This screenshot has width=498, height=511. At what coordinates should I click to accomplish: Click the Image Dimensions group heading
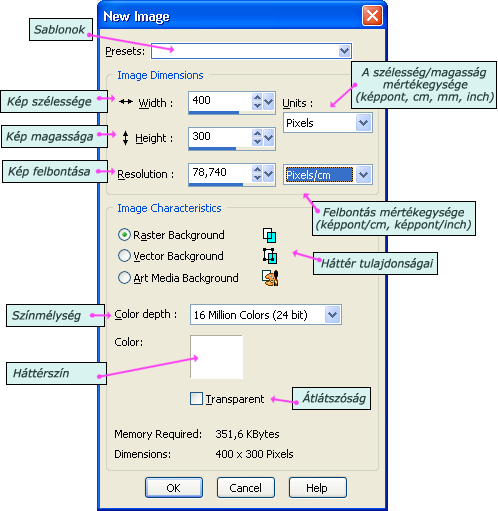click(160, 75)
